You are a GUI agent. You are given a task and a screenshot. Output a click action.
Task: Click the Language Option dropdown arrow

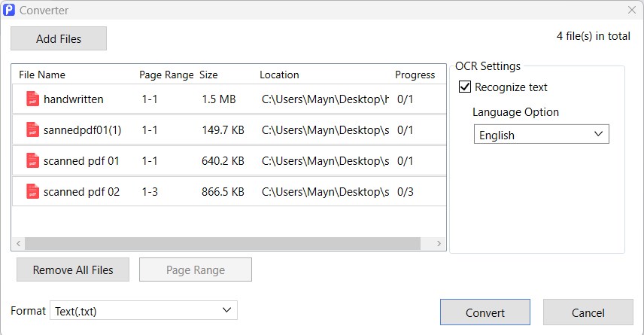tap(598, 134)
